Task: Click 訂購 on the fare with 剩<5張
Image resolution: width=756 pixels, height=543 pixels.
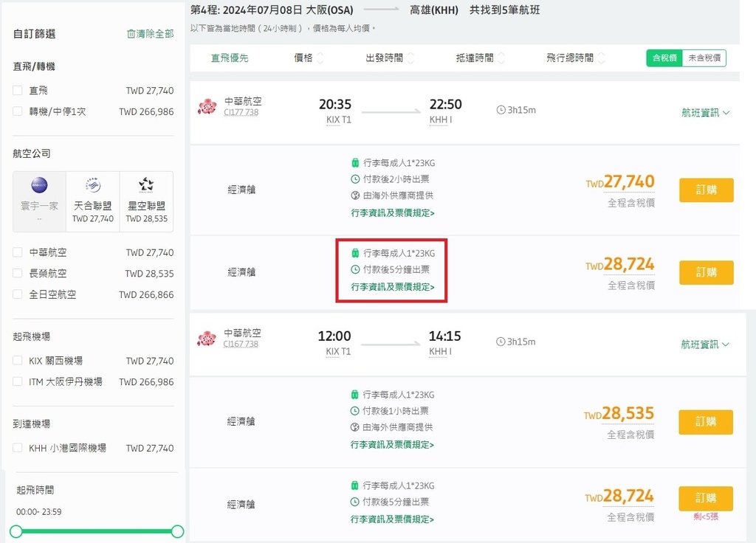Action: pos(706,498)
